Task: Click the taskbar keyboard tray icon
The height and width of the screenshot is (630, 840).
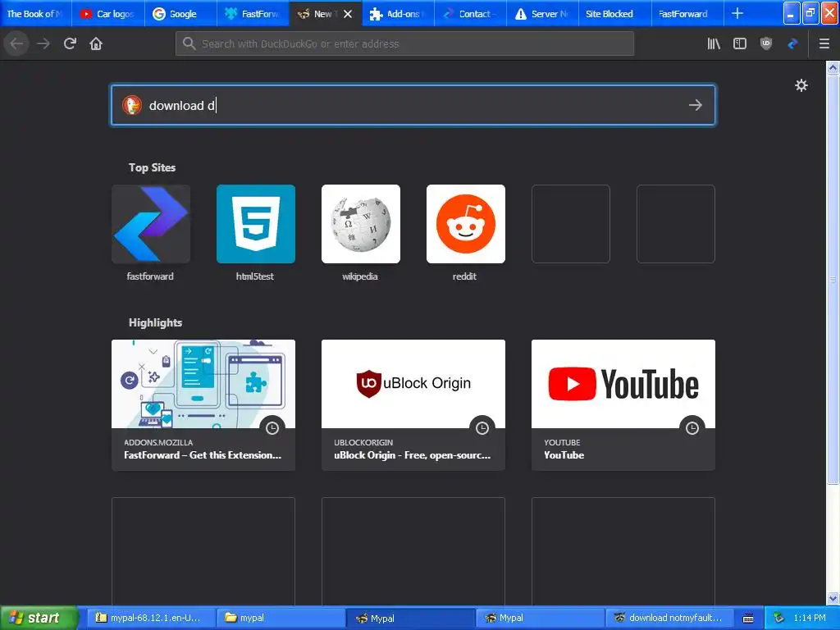Action: (x=748, y=619)
